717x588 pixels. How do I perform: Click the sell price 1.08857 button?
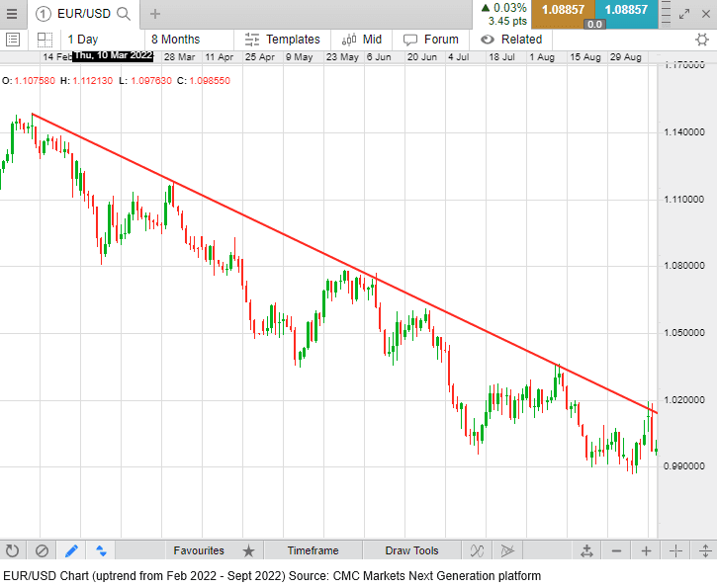click(563, 10)
